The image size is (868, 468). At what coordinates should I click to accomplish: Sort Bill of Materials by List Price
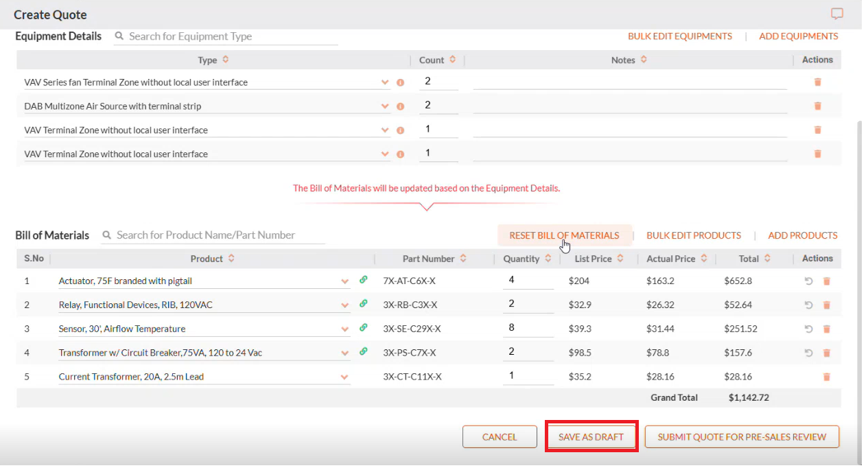[620, 259]
